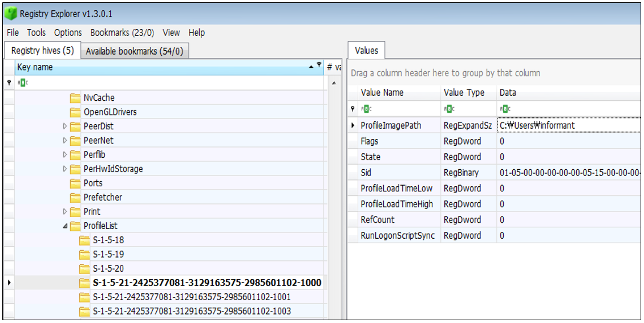Select the NvCache key
The image size is (644, 323).
(99, 98)
